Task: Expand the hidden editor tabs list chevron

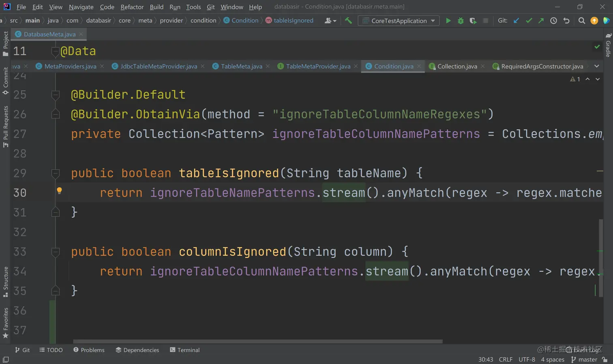Action: pyautogui.click(x=596, y=66)
